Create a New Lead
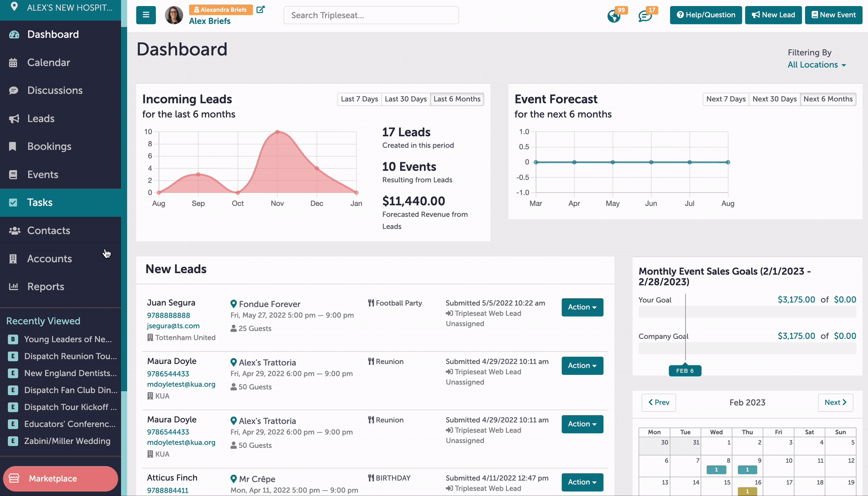Viewport: 868px width, 496px height. point(773,15)
